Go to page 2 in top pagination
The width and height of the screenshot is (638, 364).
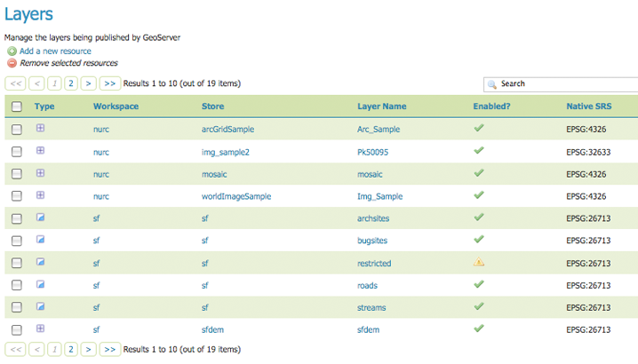[x=69, y=83]
